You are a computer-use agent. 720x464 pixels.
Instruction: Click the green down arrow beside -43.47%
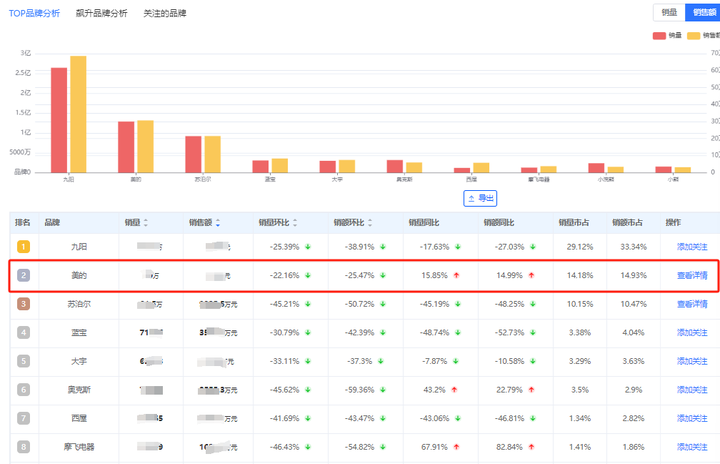pyautogui.click(x=382, y=418)
